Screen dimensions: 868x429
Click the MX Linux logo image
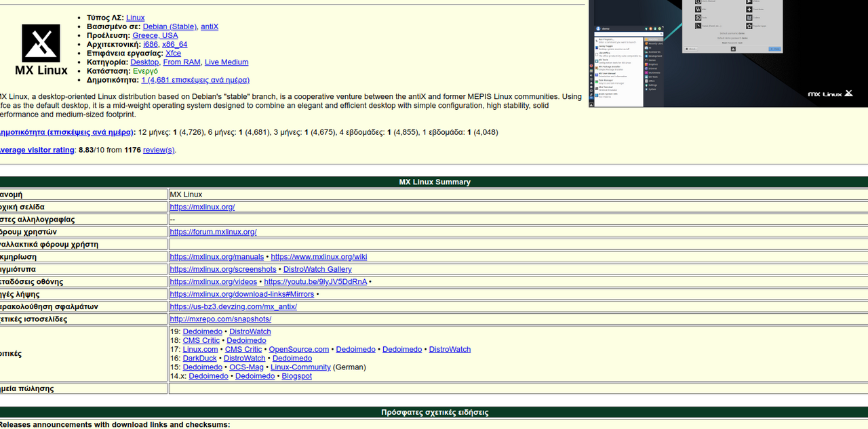pos(41,49)
